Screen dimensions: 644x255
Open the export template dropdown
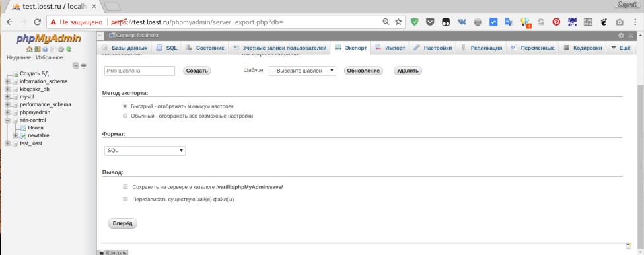point(303,71)
